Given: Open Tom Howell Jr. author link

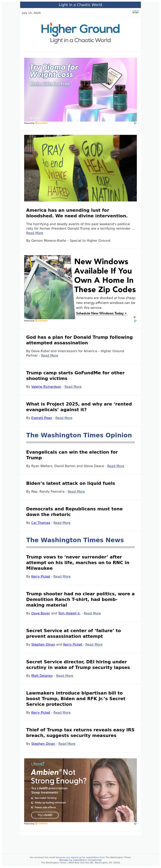Looking at the screenshot, I should click(69, 613).
